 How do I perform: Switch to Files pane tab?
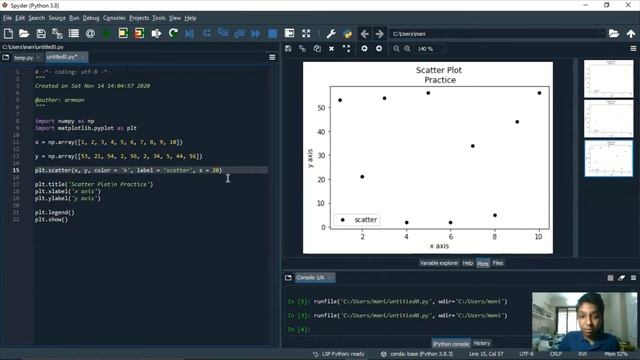498,263
